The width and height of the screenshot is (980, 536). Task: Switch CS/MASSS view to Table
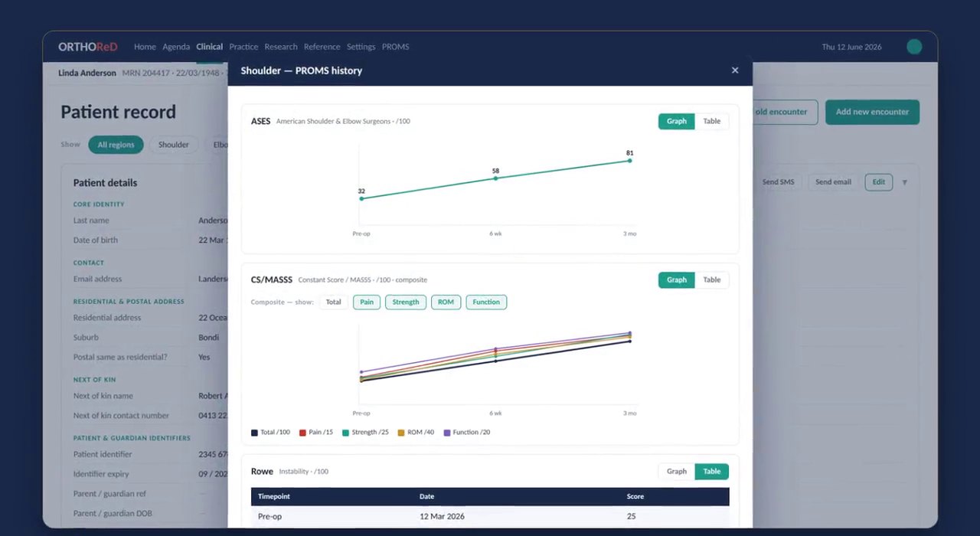[712, 279]
